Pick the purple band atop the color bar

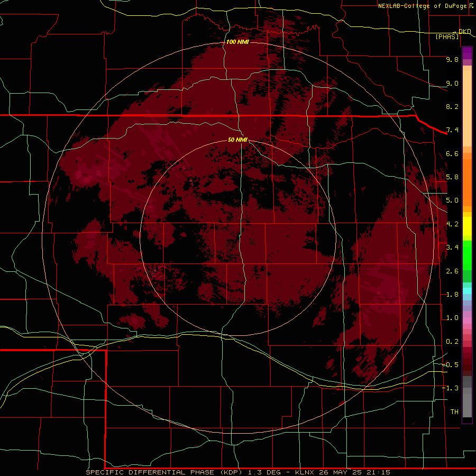click(467, 53)
